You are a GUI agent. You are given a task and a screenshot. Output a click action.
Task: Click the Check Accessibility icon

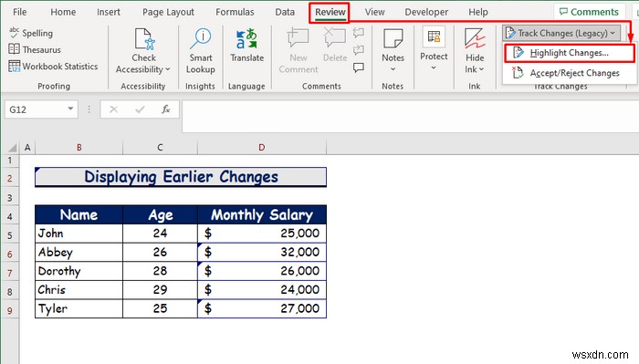tap(144, 39)
